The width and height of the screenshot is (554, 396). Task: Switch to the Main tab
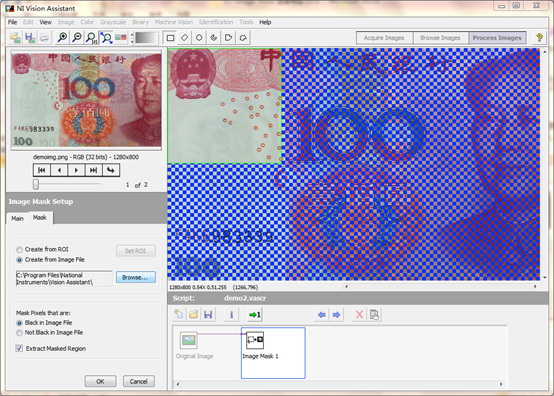tap(17, 218)
